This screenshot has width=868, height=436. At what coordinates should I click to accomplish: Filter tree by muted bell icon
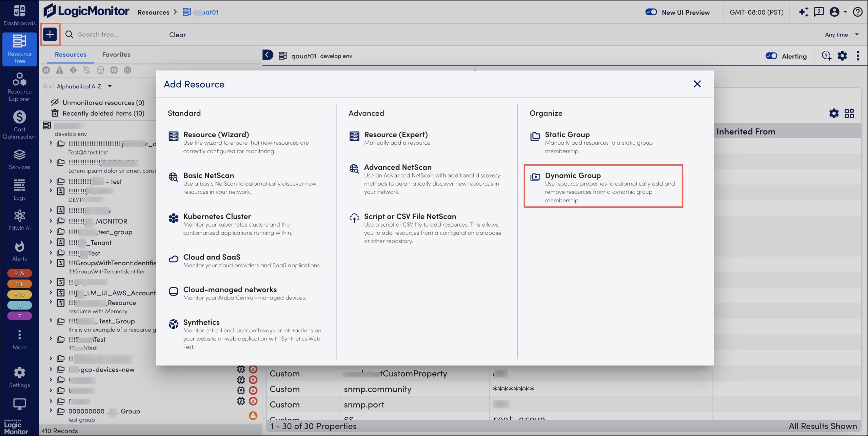(x=87, y=70)
